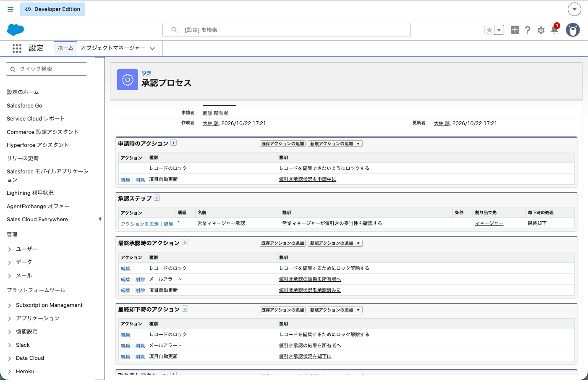588x380 pixels.
Task: Click the Salesforce cloud logo
Action: click(16, 30)
